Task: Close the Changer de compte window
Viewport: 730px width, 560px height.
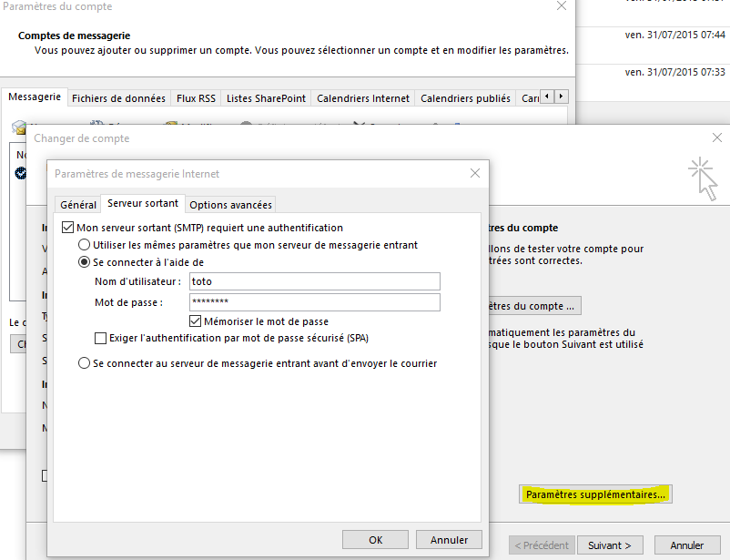Action: pyautogui.click(x=717, y=137)
